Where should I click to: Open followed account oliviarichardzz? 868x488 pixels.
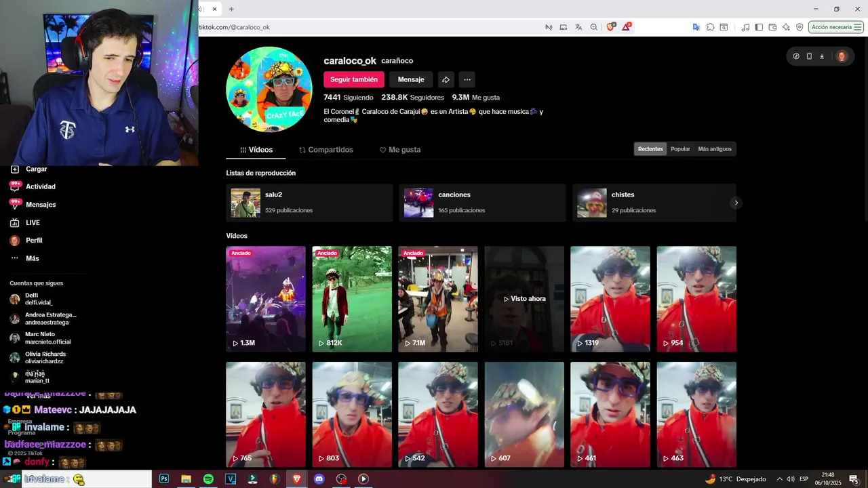tap(38, 358)
